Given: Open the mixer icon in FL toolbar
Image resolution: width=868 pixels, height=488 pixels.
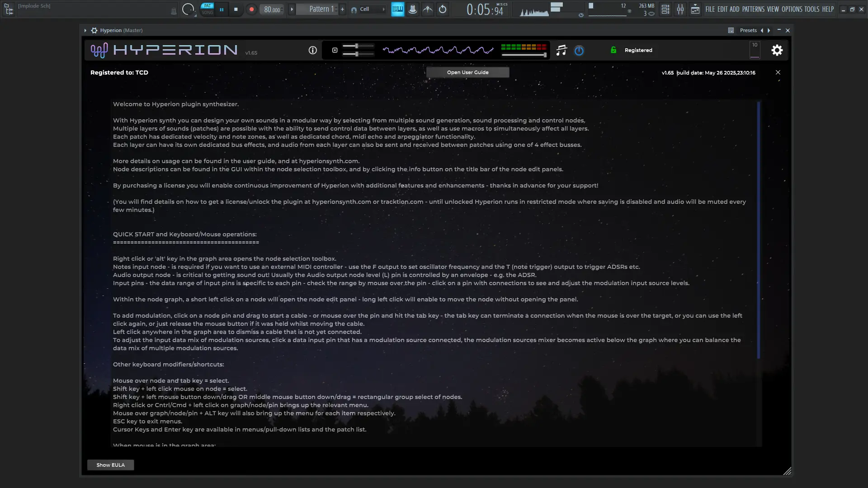Looking at the screenshot, I should point(680,9).
